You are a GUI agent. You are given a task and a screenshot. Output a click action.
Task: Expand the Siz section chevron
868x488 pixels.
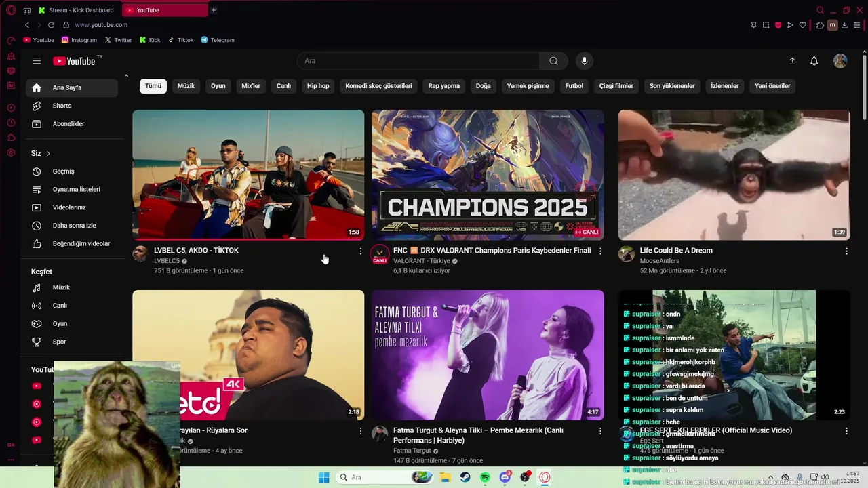[48, 154]
